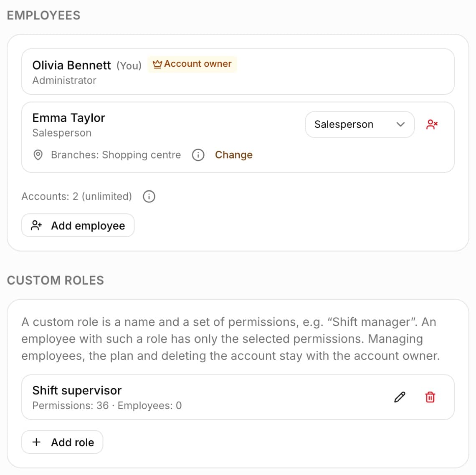Select the Emma Taylor name
Viewport: 476px width, 475px height.
click(68, 118)
